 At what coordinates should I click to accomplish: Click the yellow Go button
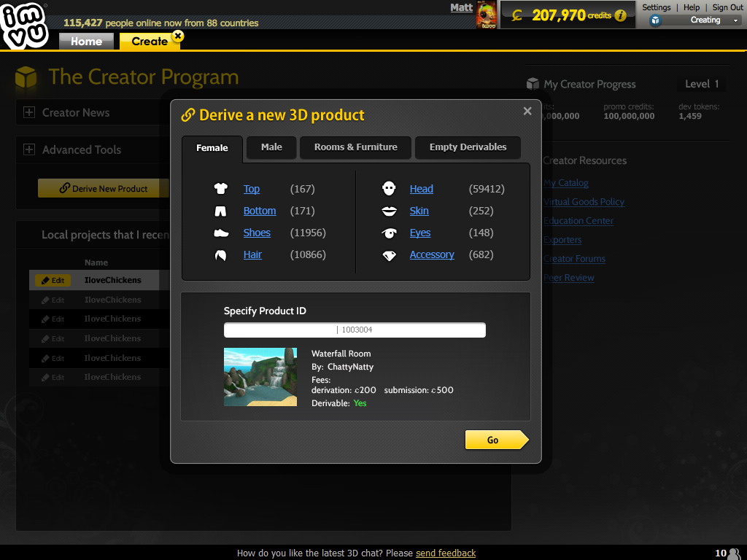pos(497,440)
